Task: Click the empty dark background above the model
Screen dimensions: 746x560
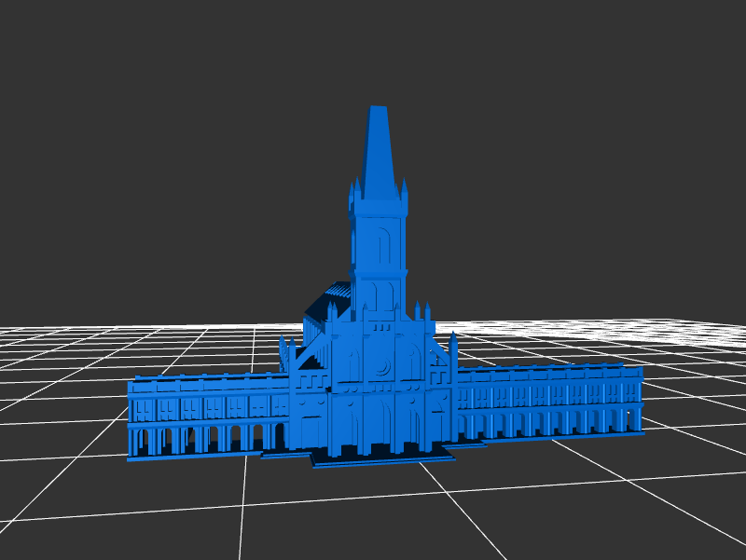Action: coord(373,47)
